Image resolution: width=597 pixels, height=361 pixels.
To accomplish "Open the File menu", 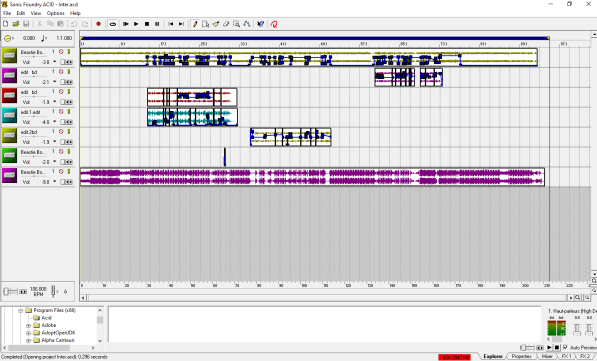I will (x=7, y=13).
